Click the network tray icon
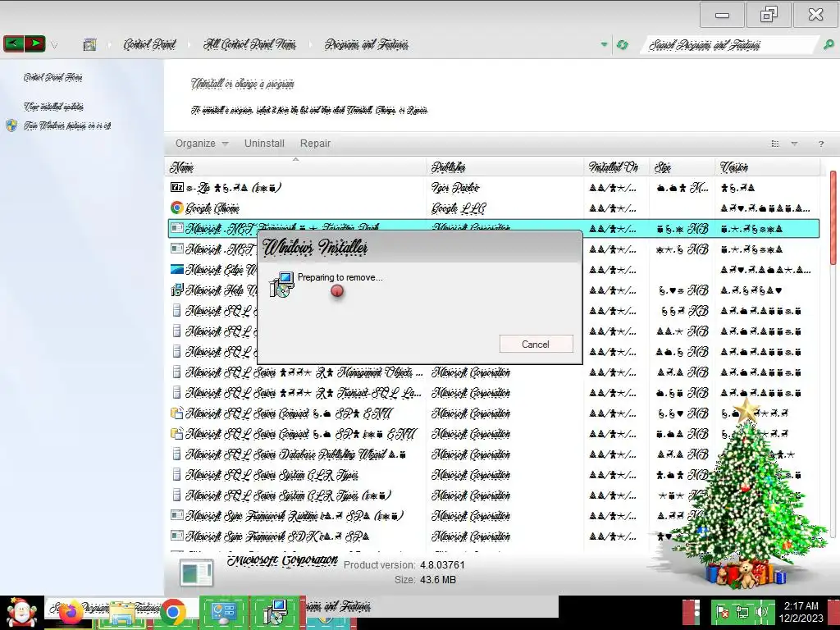This screenshot has width=840, height=630. [x=742, y=612]
